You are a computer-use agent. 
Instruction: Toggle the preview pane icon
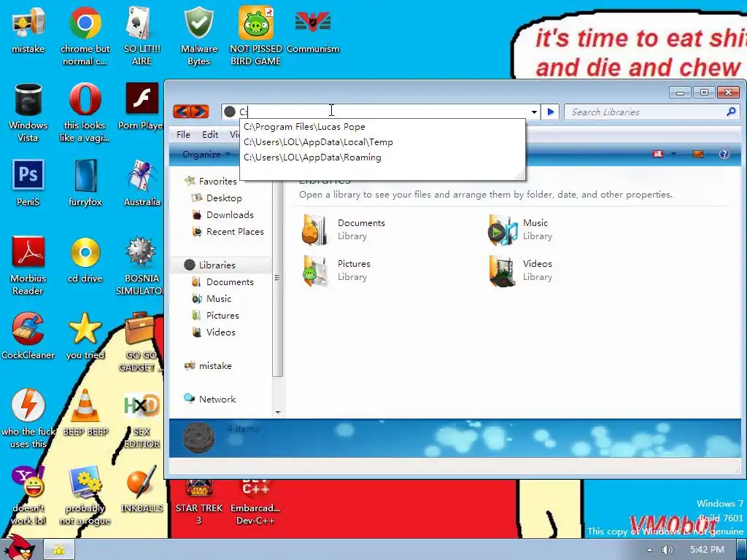pos(698,154)
